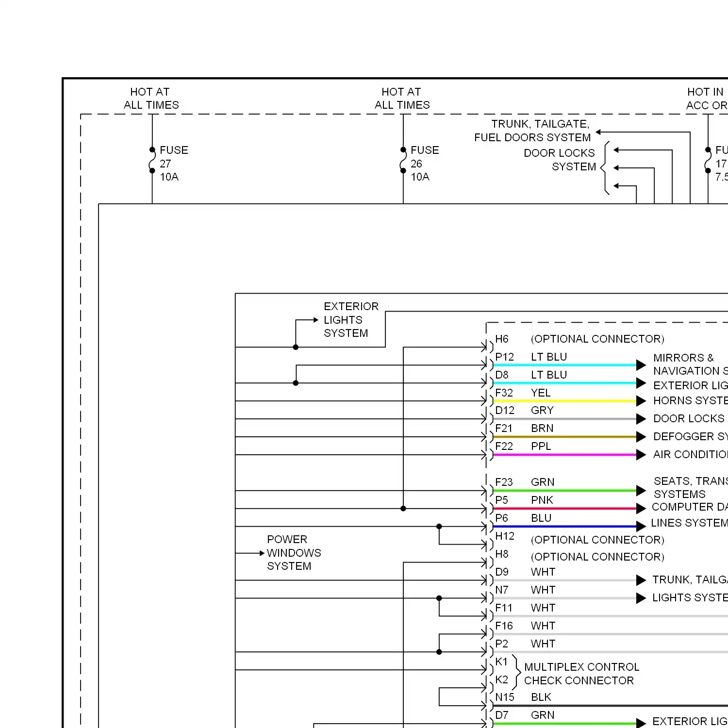Select the K2 pin label
This screenshot has width=728, height=728.
coord(501,679)
